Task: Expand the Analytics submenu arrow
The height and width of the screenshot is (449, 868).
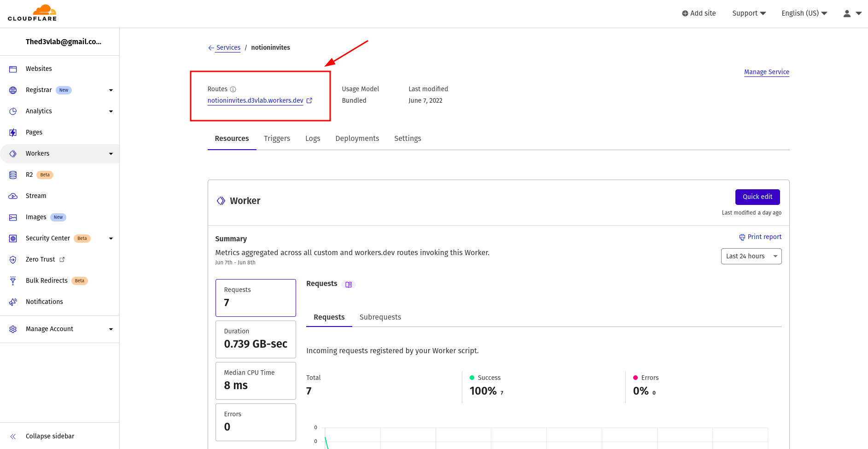Action: (x=111, y=111)
